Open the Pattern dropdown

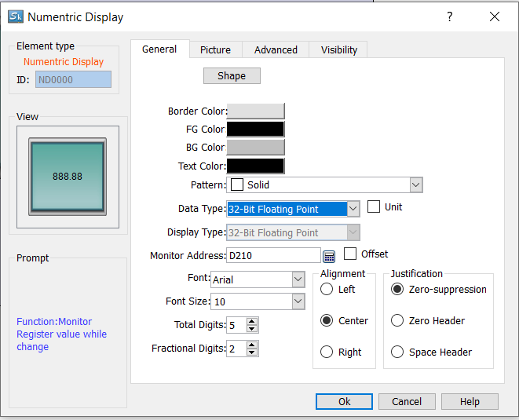416,185
